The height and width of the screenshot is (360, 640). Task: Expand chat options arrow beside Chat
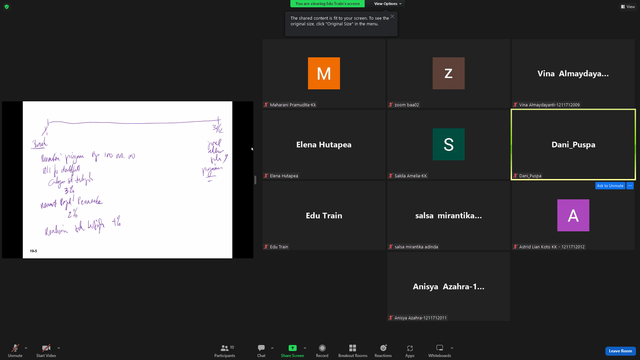click(272, 348)
